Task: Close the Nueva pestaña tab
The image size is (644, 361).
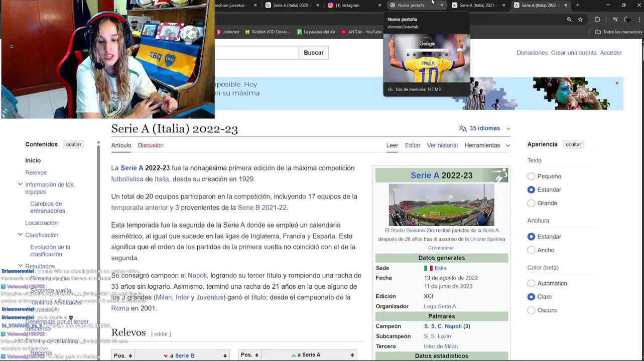Action: (x=442, y=5)
